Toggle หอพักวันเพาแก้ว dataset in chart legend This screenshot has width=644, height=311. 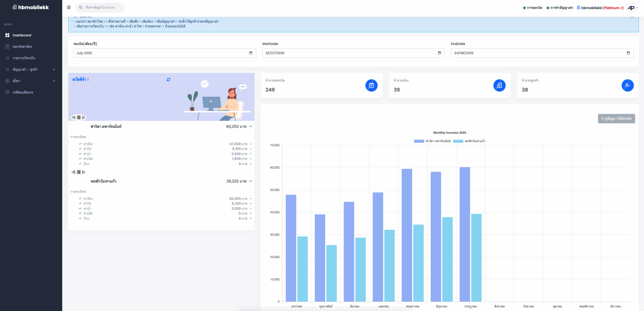pyautogui.click(x=469, y=141)
